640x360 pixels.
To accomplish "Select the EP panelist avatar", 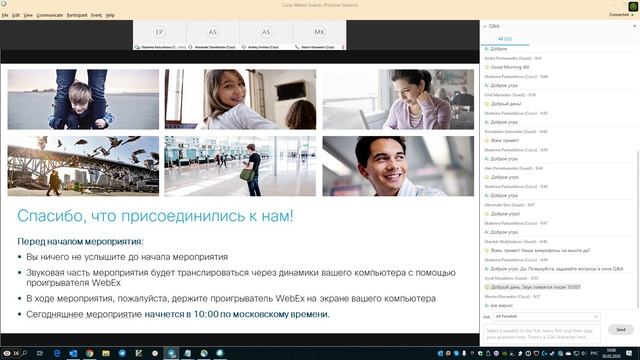I will (x=159, y=32).
